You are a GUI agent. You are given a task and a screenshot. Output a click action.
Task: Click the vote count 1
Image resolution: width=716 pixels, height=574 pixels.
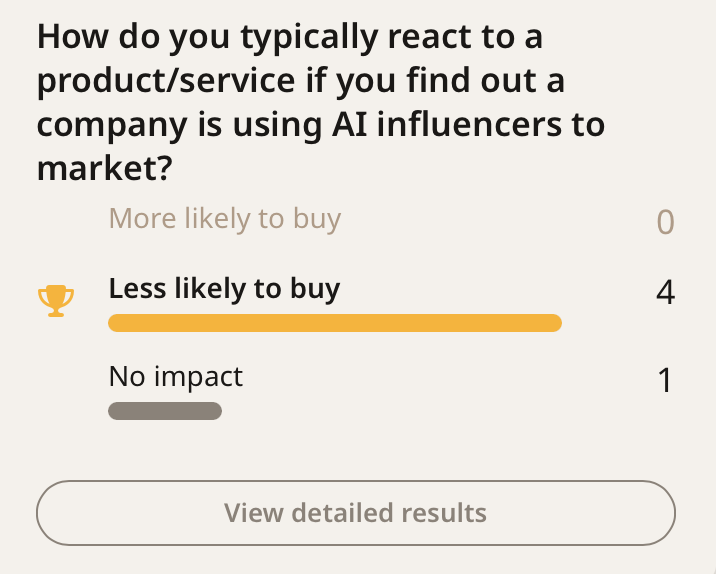point(666,381)
